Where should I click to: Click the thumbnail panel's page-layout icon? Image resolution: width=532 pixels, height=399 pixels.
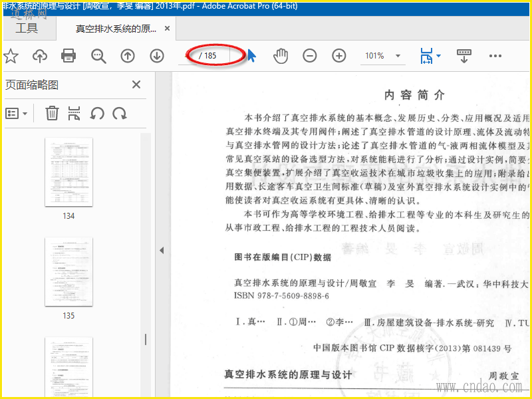(x=74, y=113)
